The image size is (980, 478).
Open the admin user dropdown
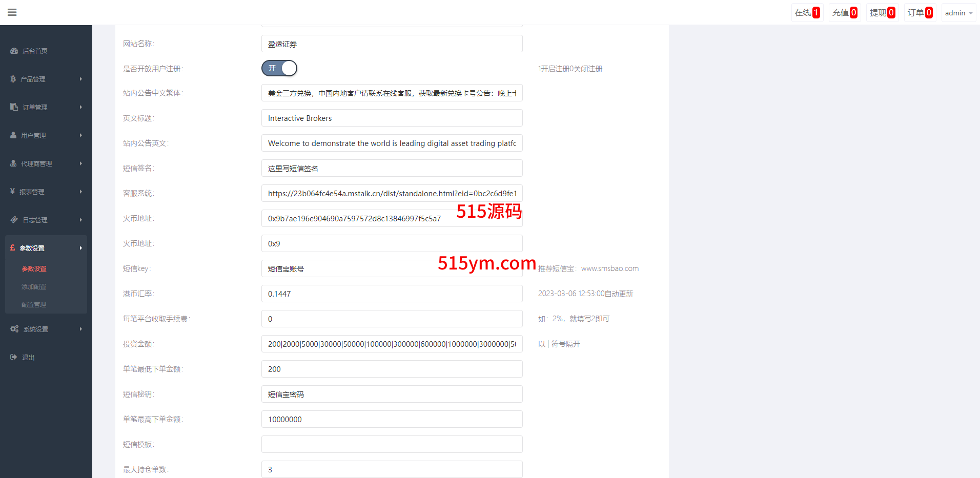[x=958, y=13]
